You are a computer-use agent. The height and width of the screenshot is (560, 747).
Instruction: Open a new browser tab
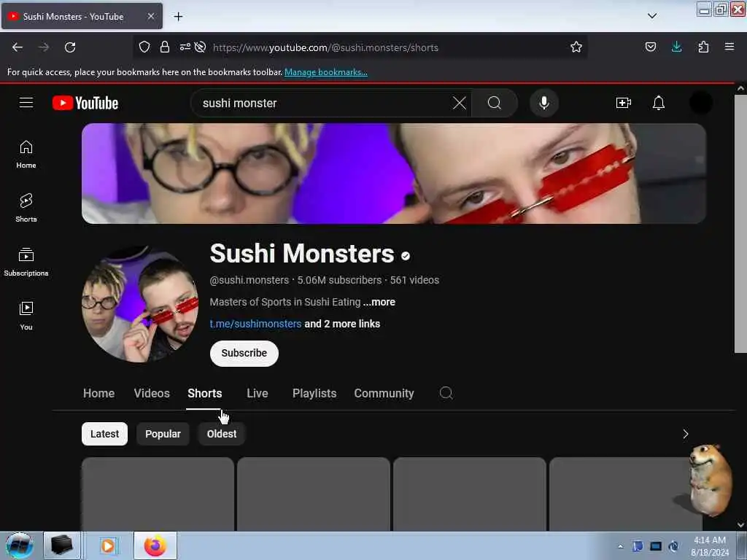click(x=178, y=17)
